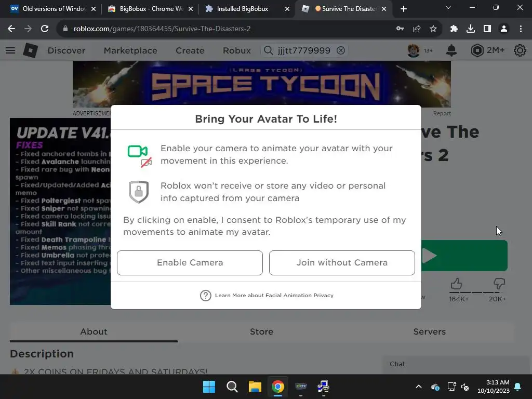Share this page icon
The image size is (532, 399).
(417, 29)
